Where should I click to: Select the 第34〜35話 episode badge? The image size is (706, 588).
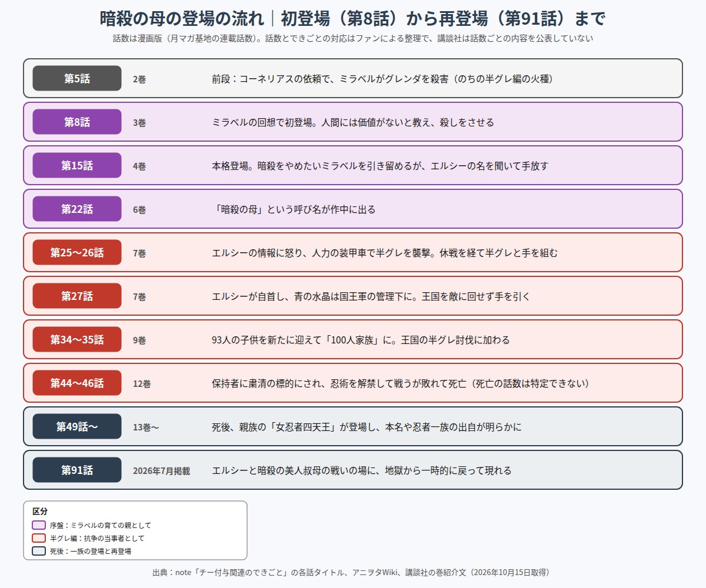(77, 339)
